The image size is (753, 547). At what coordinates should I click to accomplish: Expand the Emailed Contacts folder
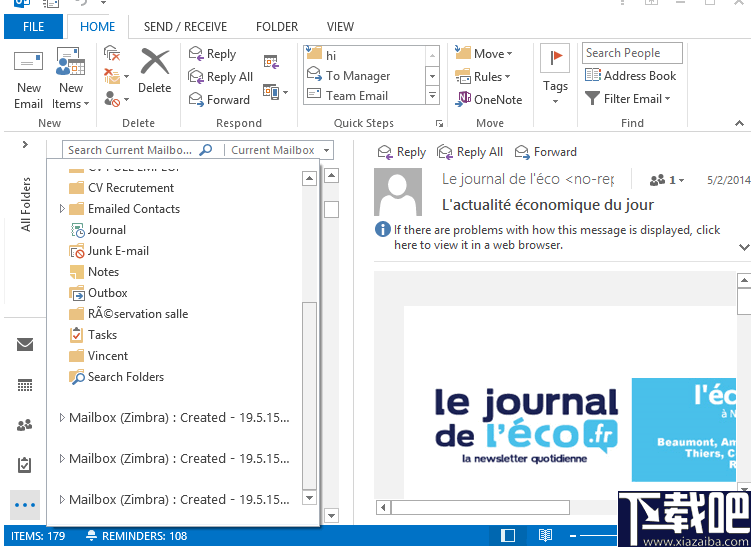coord(62,208)
